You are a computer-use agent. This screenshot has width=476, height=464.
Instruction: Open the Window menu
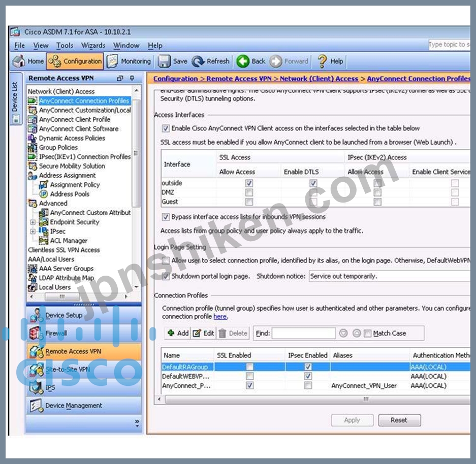[126, 46]
